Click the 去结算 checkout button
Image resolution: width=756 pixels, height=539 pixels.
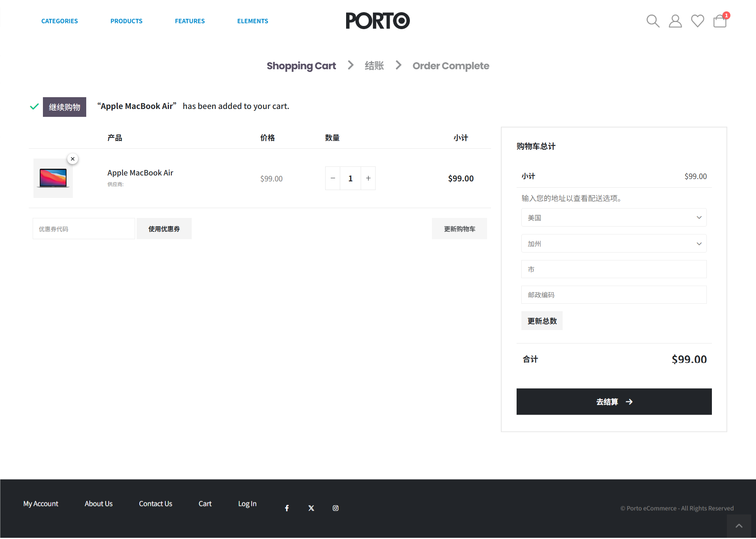[614, 402]
